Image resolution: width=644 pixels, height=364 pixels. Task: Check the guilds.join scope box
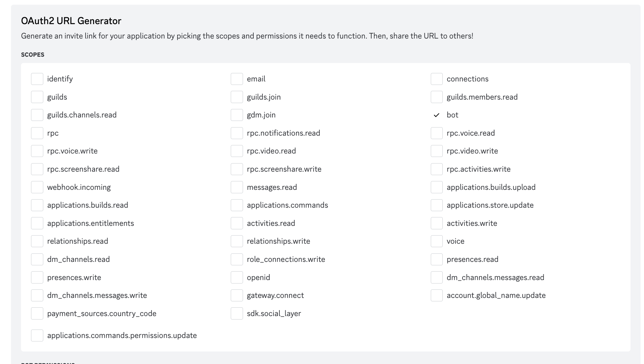click(x=237, y=97)
